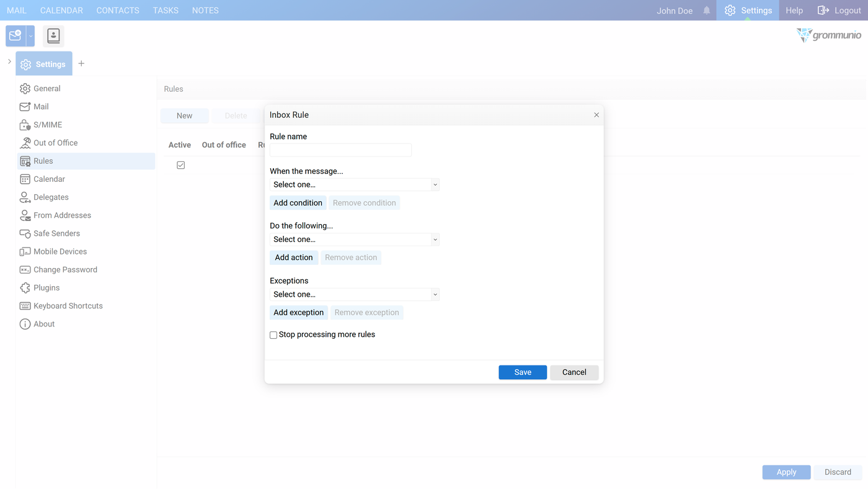Open the Plugins puzzle icon
The width and height of the screenshot is (868, 489).
coord(25,288)
